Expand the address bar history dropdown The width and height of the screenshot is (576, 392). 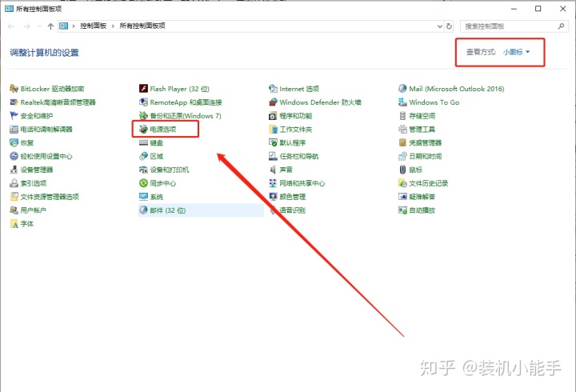[x=439, y=26]
